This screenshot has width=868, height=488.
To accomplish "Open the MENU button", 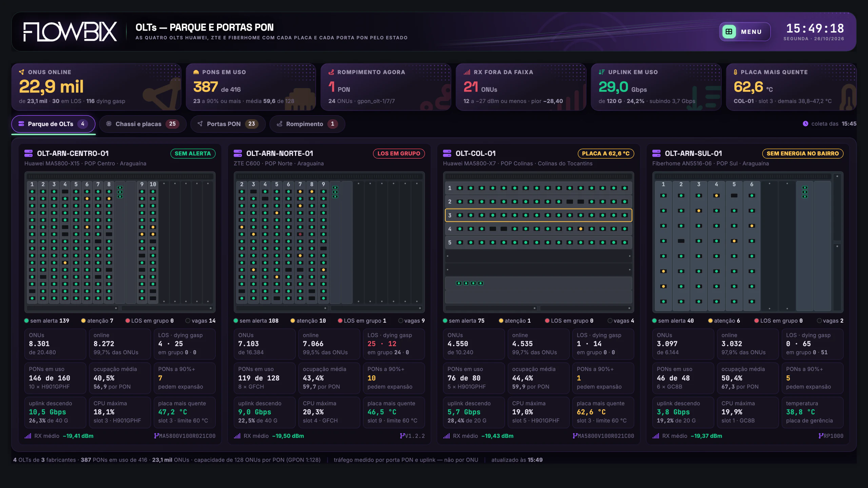I will point(745,32).
